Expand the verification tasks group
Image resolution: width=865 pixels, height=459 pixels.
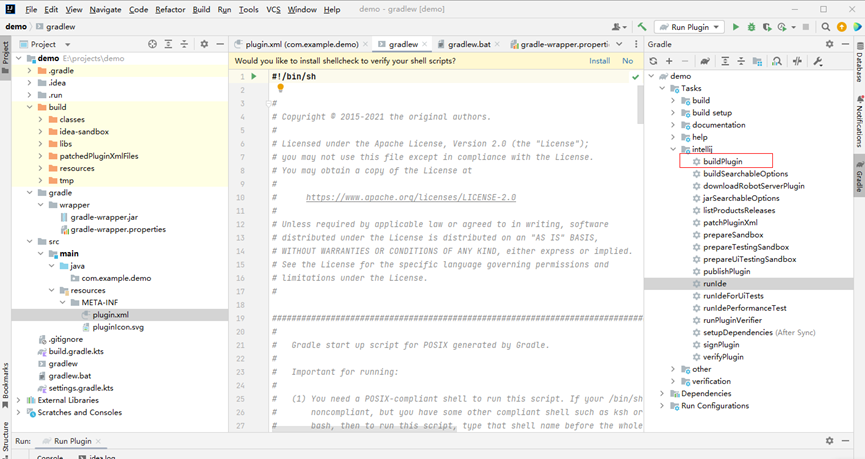coord(673,381)
